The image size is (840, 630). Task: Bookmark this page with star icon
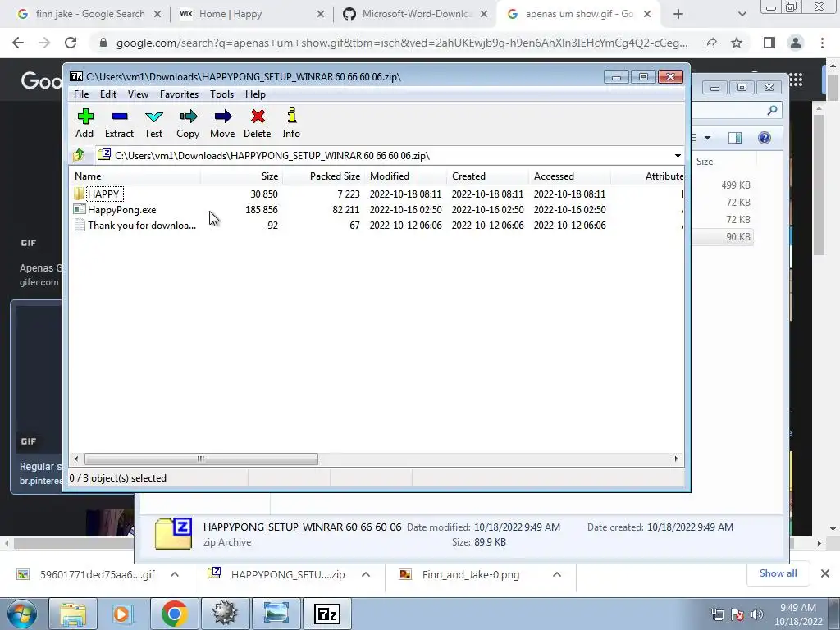(x=737, y=43)
